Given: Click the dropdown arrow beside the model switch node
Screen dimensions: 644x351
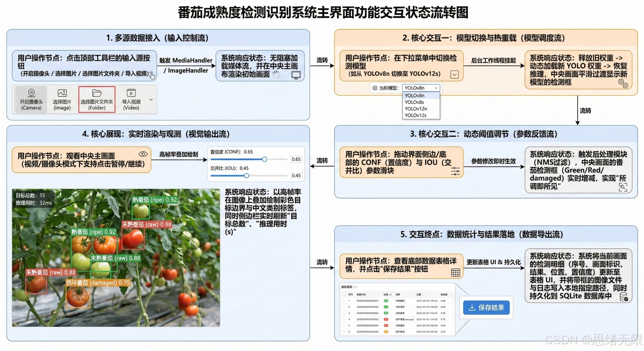Looking at the screenshot, I should click(x=455, y=74).
